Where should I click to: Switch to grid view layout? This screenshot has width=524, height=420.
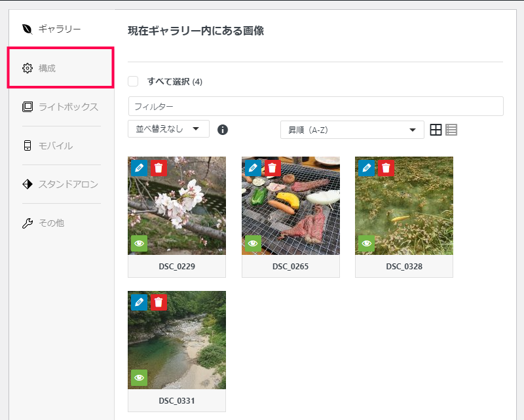click(x=436, y=130)
